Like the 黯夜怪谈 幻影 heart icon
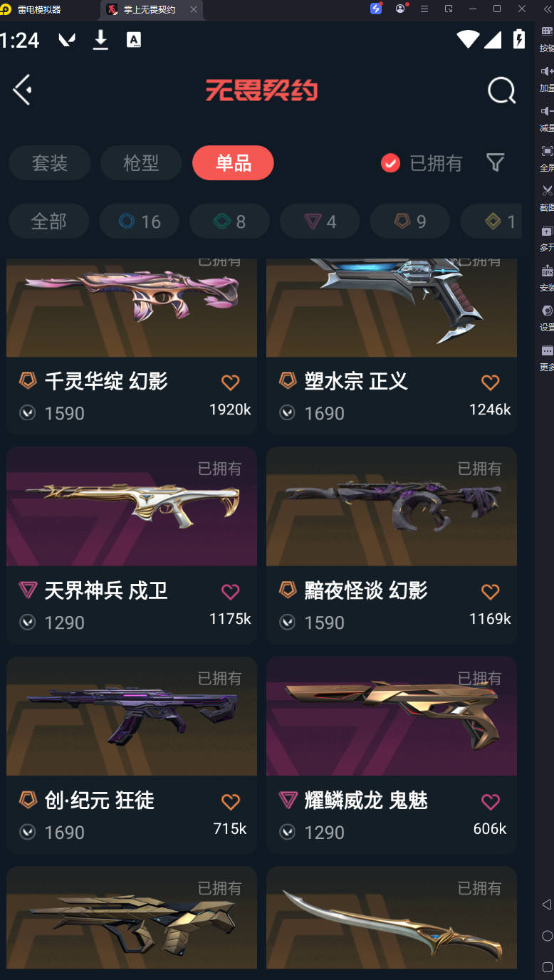 pyautogui.click(x=491, y=591)
